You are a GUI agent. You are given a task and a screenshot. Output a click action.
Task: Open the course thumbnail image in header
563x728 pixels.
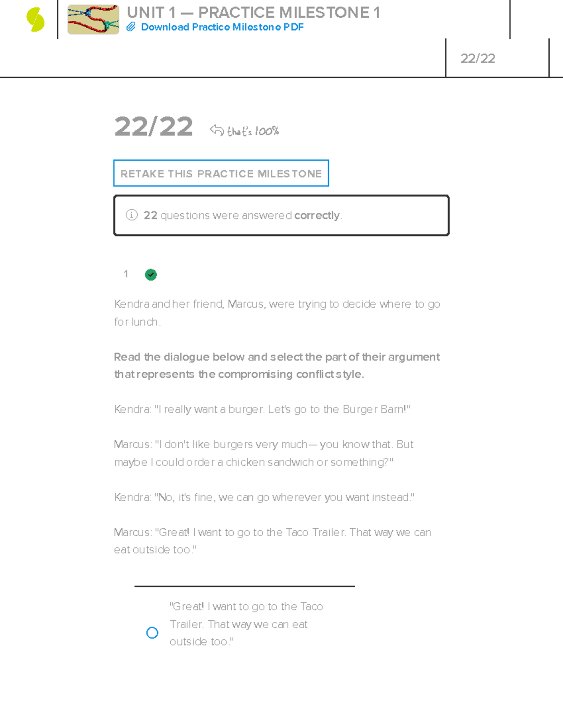pos(93,20)
